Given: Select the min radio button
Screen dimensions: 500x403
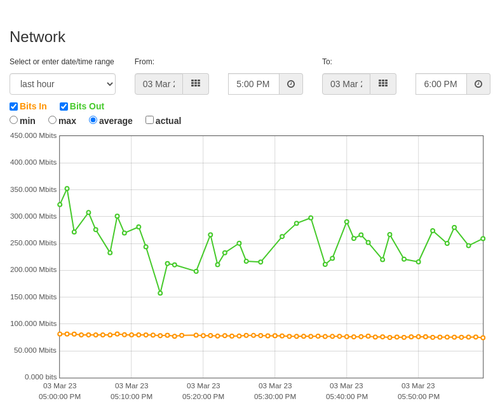Looking at the screenshot, I should point(13,120).
